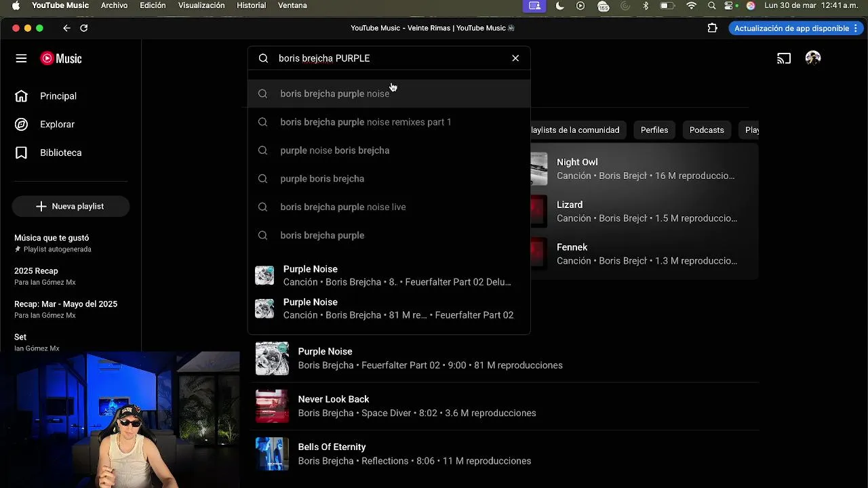The height and width of the screenshot is (488, 868).
Task: Open the Never Look Back title
Action: point(334,399)
